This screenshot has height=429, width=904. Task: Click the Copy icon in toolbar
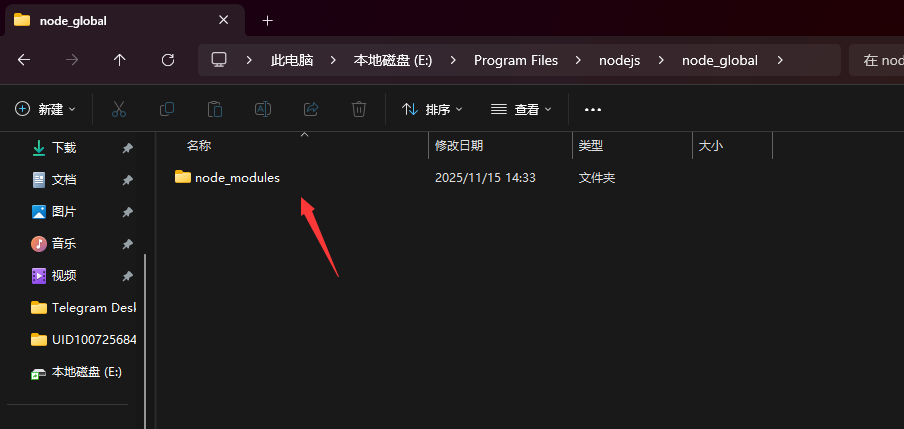click(167, 109)
